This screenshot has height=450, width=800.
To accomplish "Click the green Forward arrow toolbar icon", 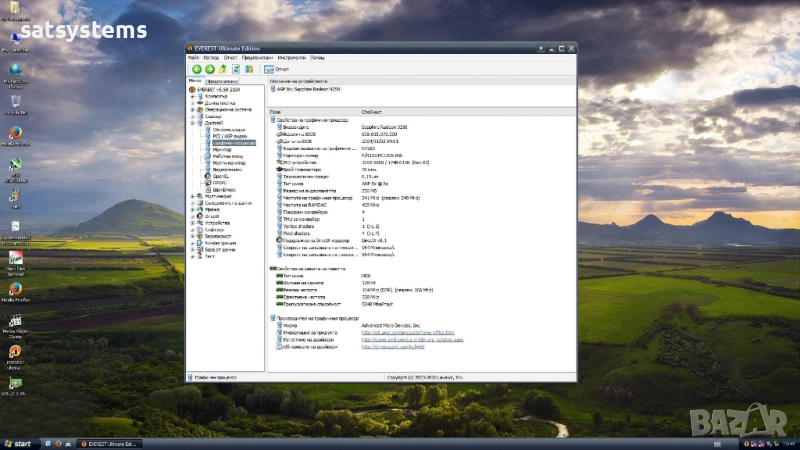I will click(x=209, y=69).
